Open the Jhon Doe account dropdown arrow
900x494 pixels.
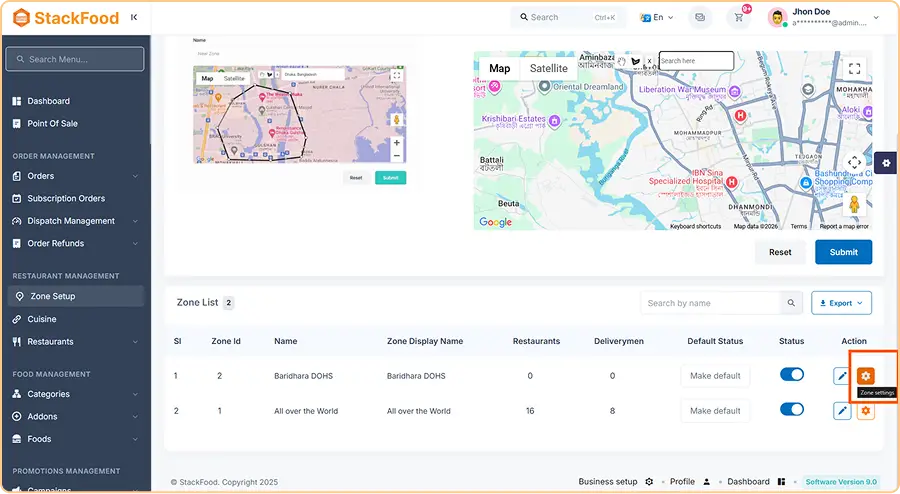[876, 18]
